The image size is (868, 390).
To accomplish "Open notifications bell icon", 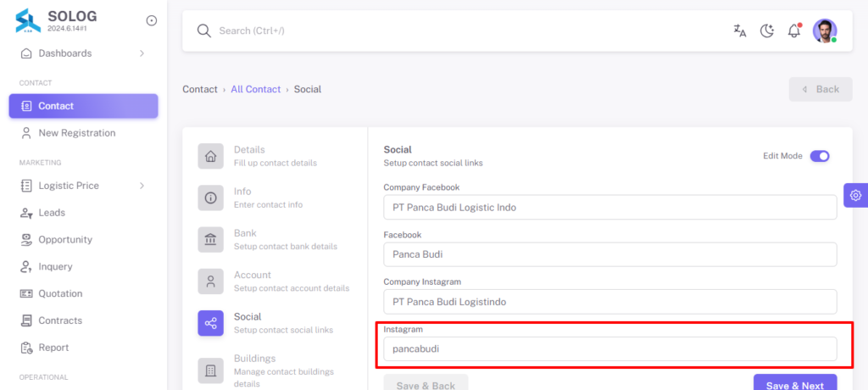I will [x=794, y=31].
